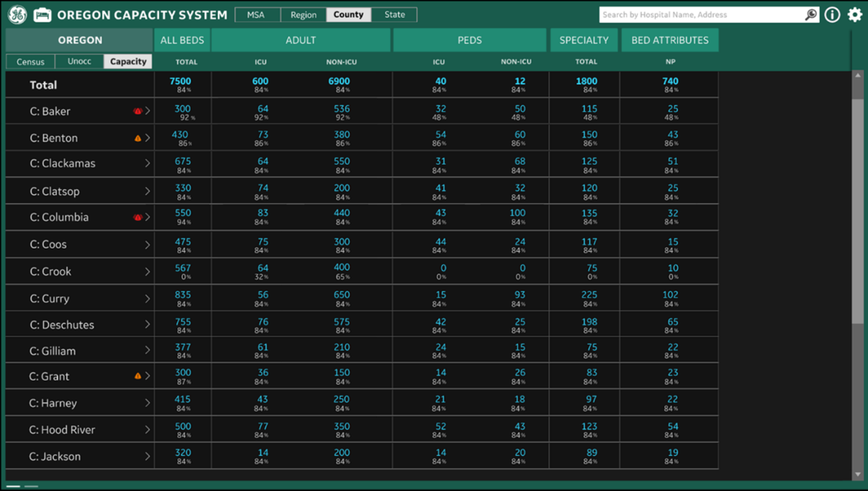Screen dimensions: 868x491
Task: Click Jackson adult ICU value 14
Action: coord(262,453)
